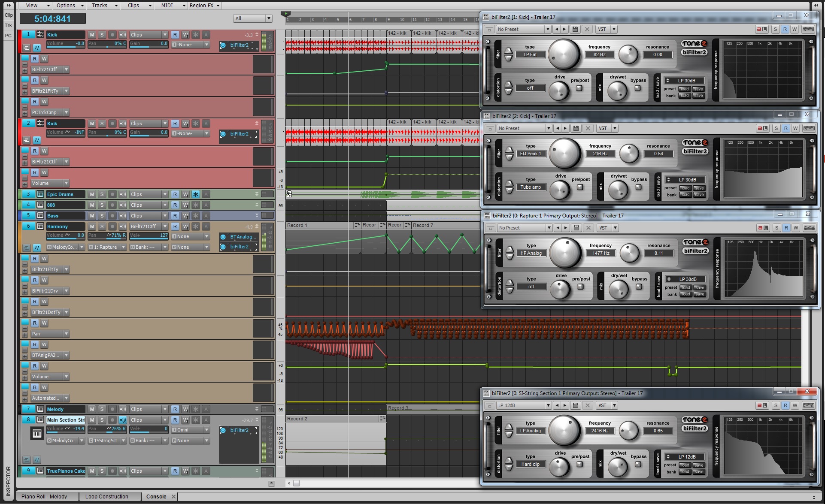The width and height of the screenshot is (825, 504).
Task: Open the All track filter dropdown
Action: click(x=253, y=18)
